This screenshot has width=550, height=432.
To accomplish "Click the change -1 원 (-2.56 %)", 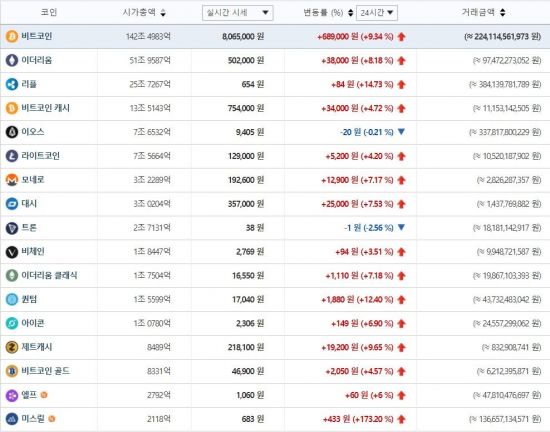I will coord(369,228).
